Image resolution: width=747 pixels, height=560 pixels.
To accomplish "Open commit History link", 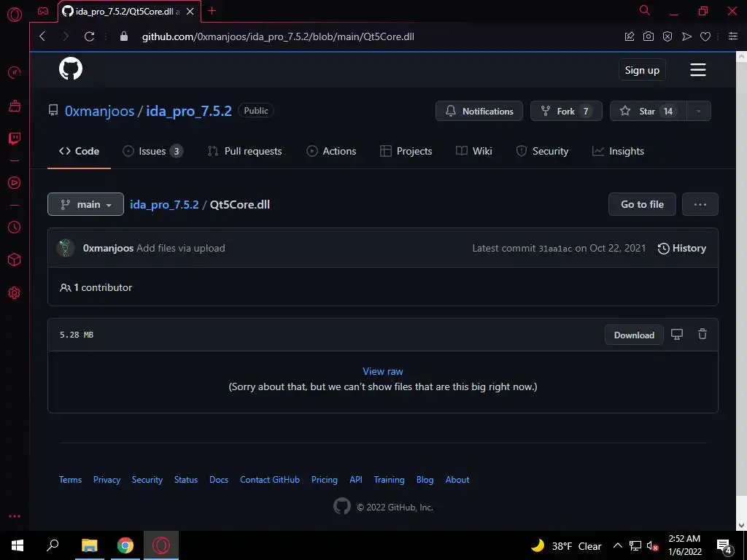I will 682,248.
